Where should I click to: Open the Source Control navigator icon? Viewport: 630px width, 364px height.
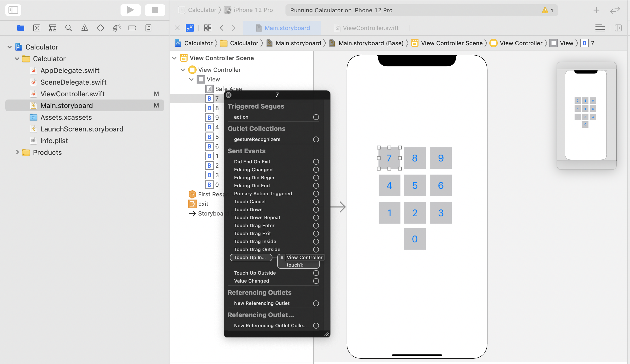coord(37,28)
